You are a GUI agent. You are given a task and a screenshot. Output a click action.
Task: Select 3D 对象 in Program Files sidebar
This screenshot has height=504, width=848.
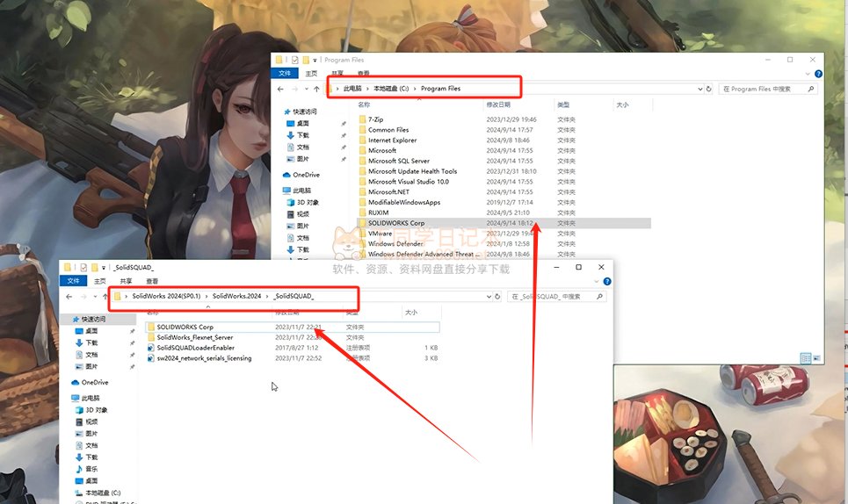308,202
